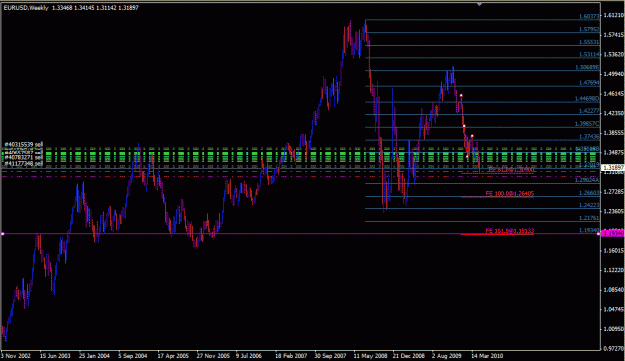Screen dimensions: 625x361
Task: Click the 1.26603 Fibonacci level label
Action: pyautogui.click(x=589, y=192)
